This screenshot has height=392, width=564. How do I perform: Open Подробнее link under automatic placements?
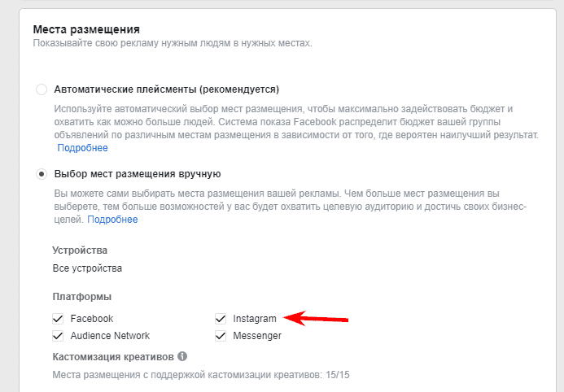[x=83, y=148]
